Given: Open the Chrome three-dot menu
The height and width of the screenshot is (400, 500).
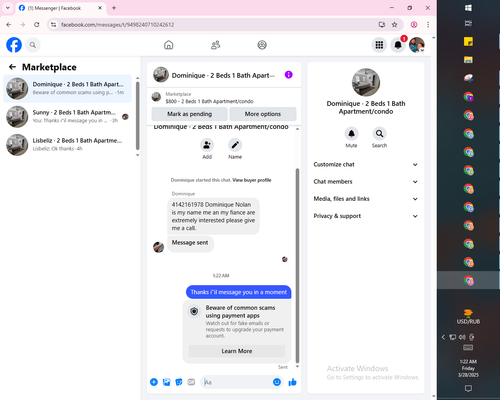Looking at the screenshot, I should 428,24.
